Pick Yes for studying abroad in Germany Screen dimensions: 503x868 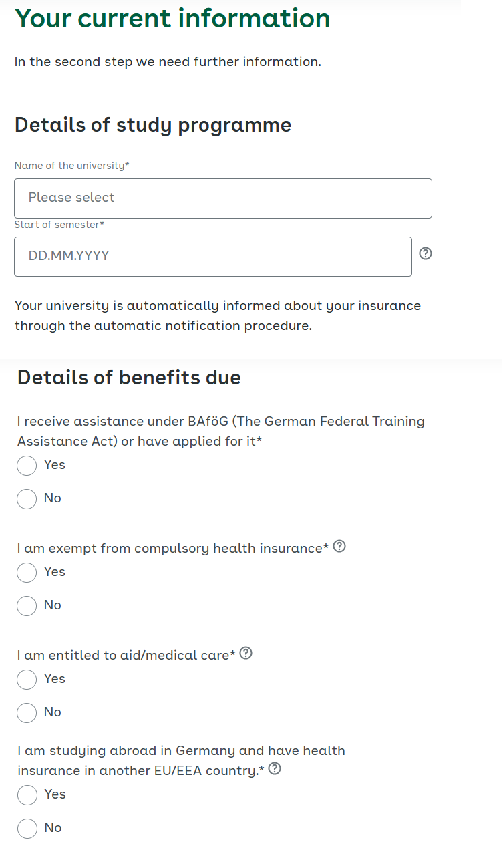point(27,795)
